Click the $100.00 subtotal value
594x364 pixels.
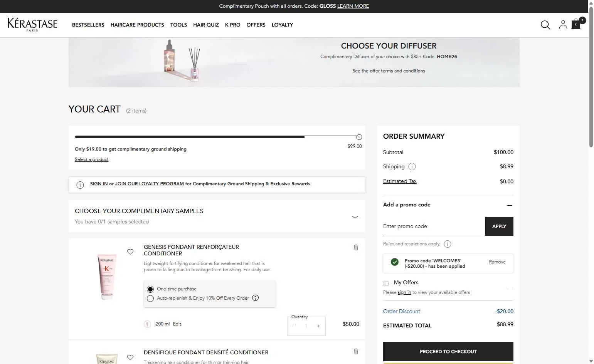click(503, 152)
